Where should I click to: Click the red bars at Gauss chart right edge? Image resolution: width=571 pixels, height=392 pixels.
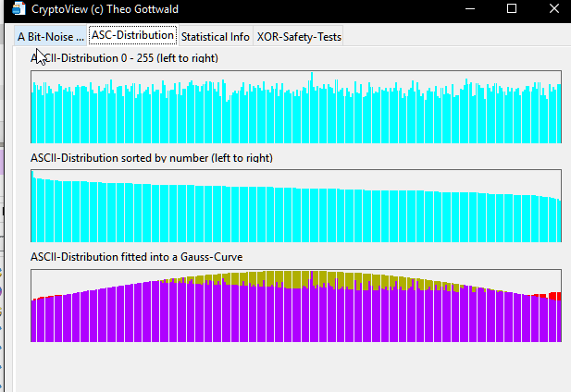(554, 297)
